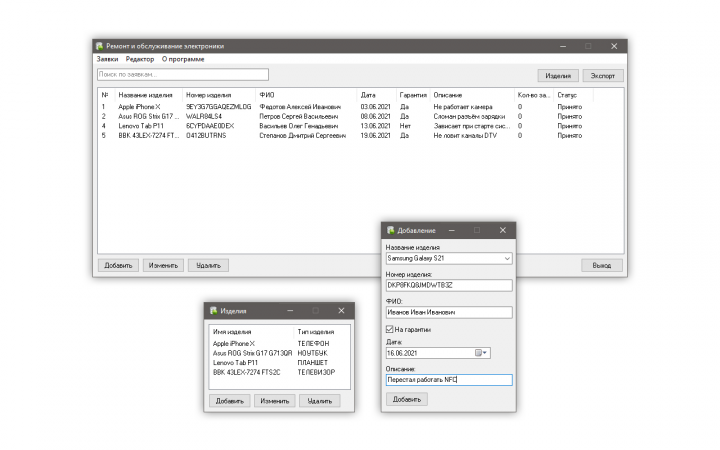The height and width of the screenshot is (450, 720).
Task: Open the Заявки menu
Action: click(x=107, y=59)
